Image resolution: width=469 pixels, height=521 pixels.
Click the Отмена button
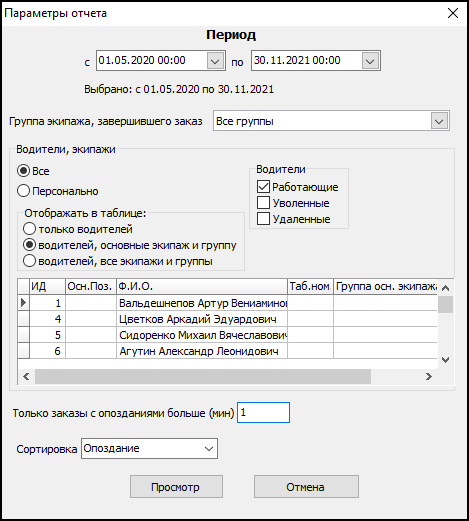[x=306, y=487]
